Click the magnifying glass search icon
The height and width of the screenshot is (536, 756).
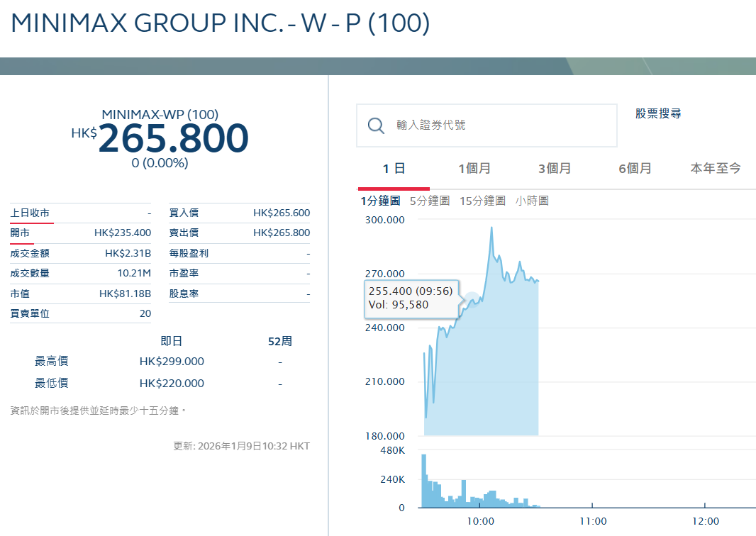(376, 125)
